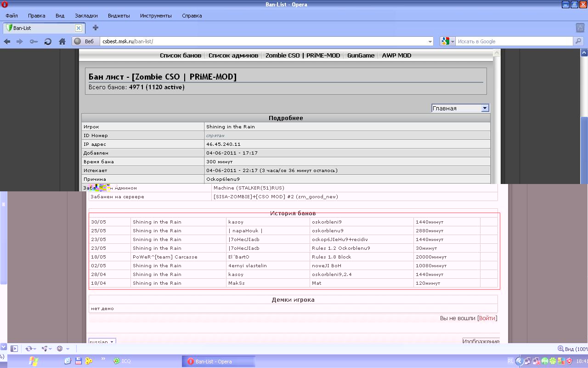Click ICQ in the Windows taskbar
Viewport: 588px width, 368px height.
pyautogui.click(x=122, y=361)
